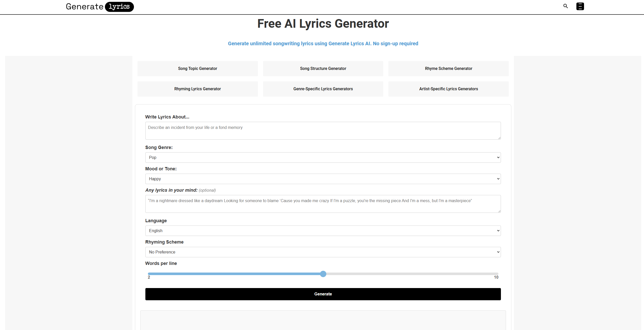Open the hamburger navigation menu
The height and width of the screenshot is (330, 644).
click(x=580, y=6)
